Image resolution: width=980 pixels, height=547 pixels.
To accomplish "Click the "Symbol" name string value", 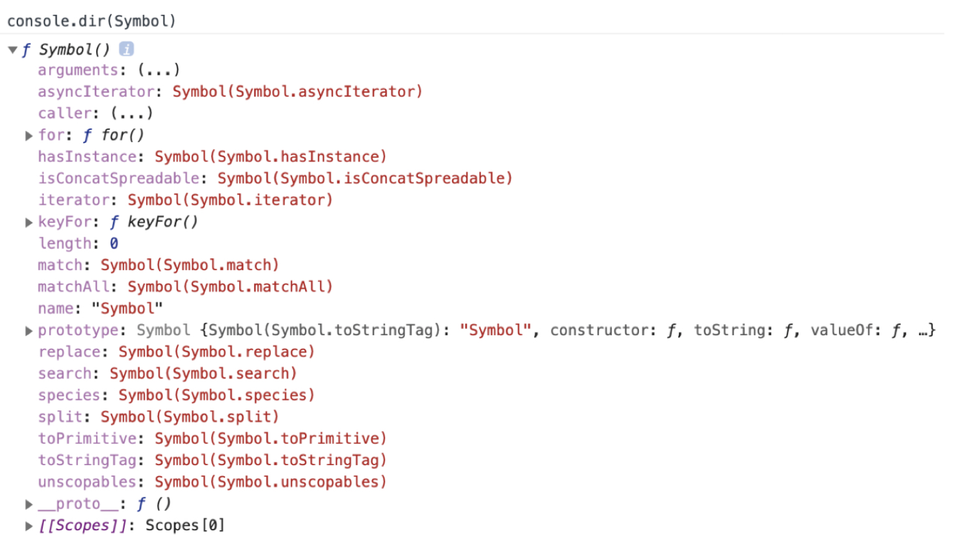I will [x=127, y=309].
